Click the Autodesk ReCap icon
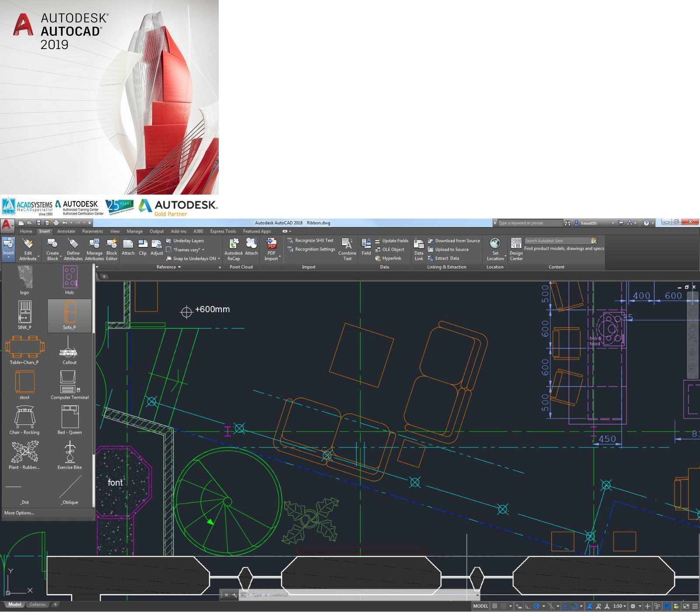The width and height of the screenshot is (700, 612). pyautogui.click(x=234, y=249)
